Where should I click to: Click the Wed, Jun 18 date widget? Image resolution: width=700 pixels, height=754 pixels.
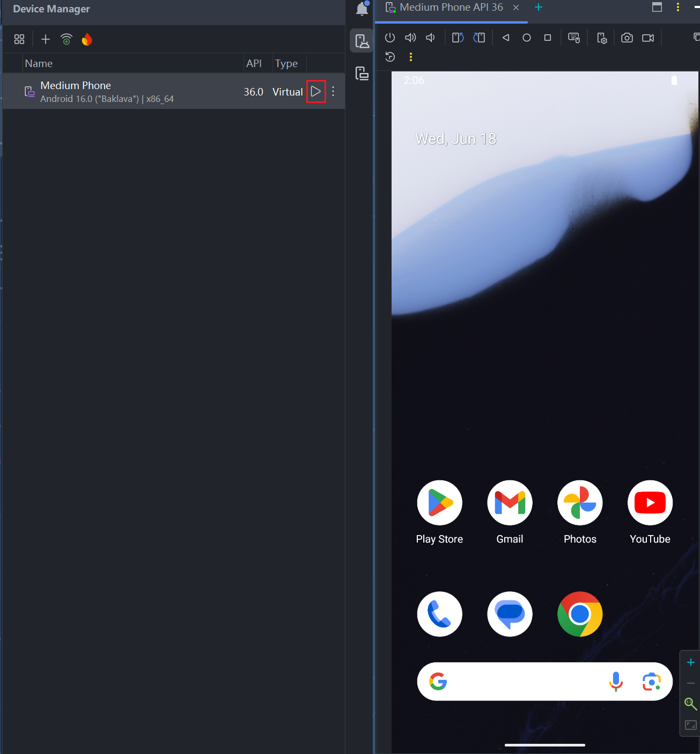pyautogui.click(x=456, y=139)
